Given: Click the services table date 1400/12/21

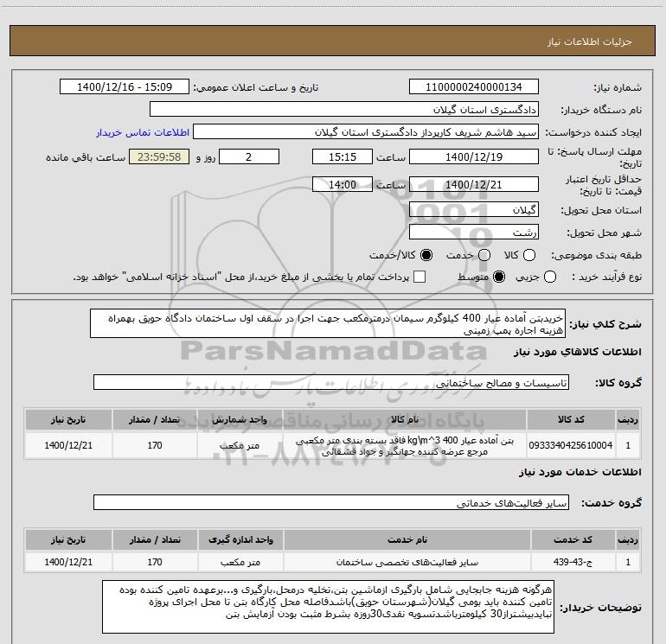Looking at the screenshot, I should pyautogui.click(x=68, y=562).
